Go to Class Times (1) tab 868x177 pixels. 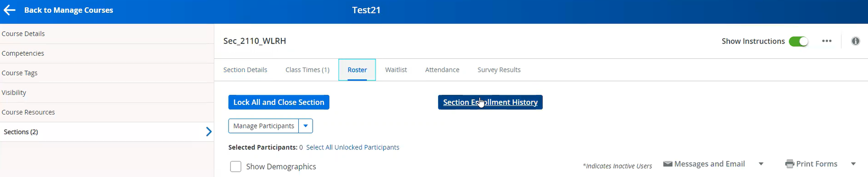(x=308, y=70)
